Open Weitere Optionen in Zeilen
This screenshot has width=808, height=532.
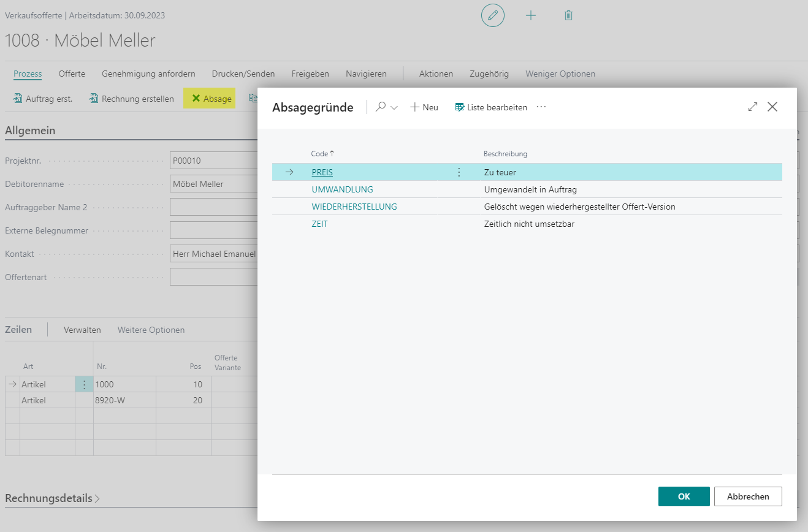[x=151, y=330]
